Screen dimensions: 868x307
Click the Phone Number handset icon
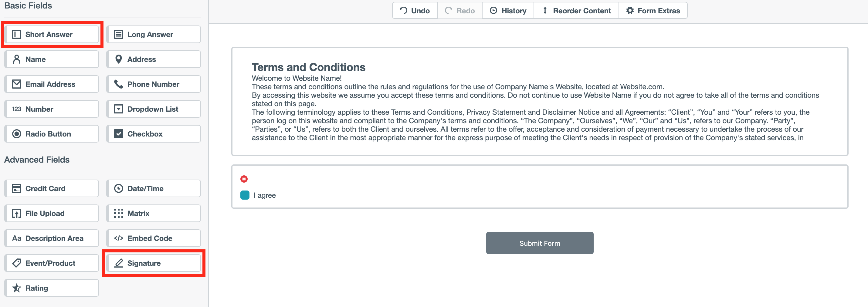click(118, 84)
